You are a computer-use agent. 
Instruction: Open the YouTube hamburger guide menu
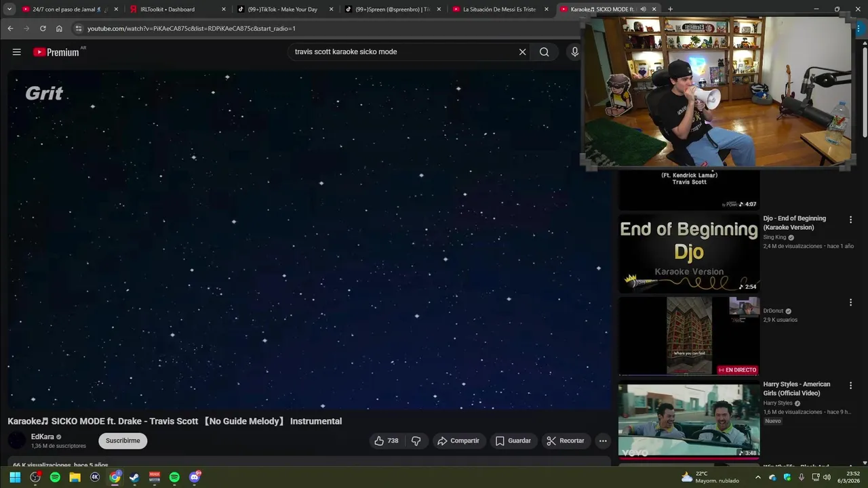point(16,52)
